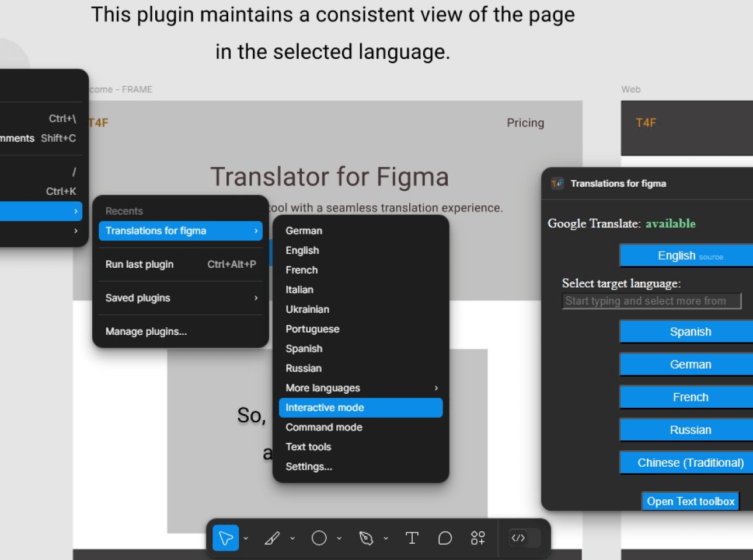Click the Open Text toolbox button
753x560 pixels.
tap(690, 502)
